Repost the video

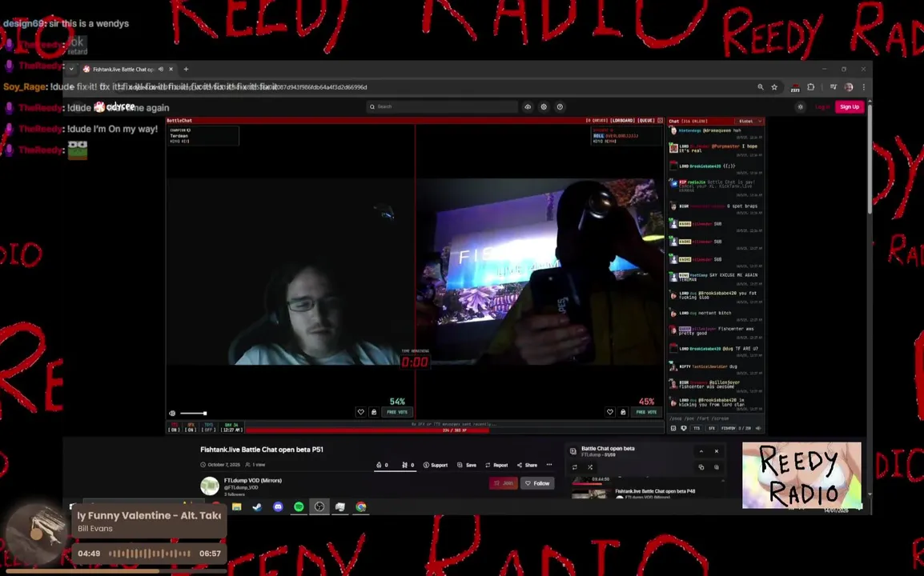point(496,465)
